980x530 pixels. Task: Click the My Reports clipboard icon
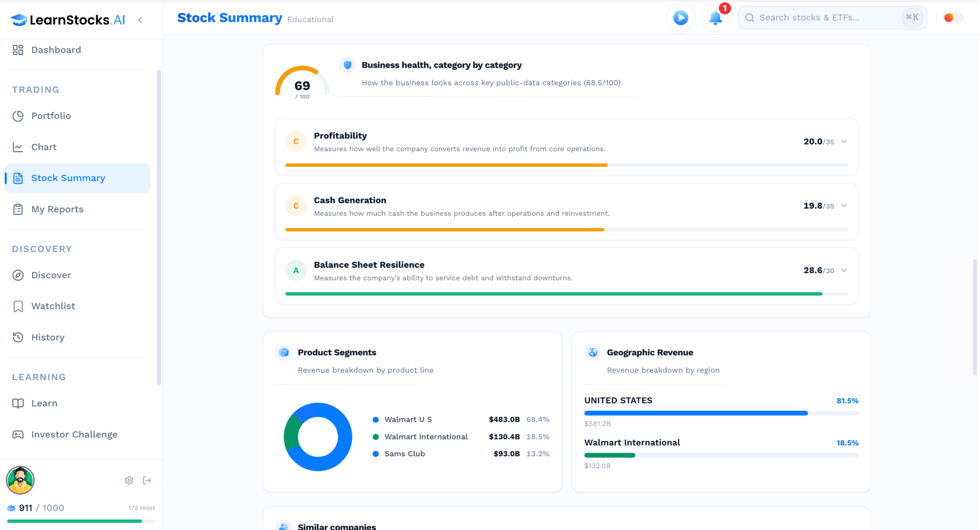[18, 209]
